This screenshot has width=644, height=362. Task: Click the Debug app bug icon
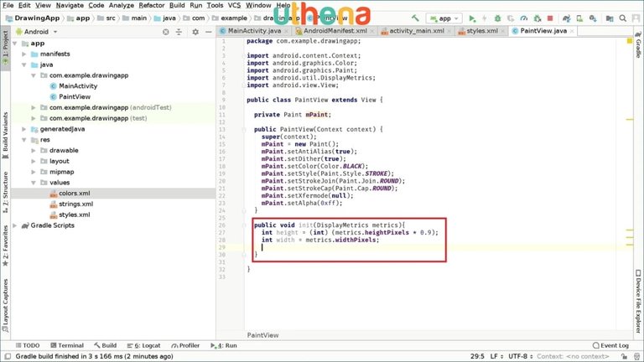click(x=499, y=18)
